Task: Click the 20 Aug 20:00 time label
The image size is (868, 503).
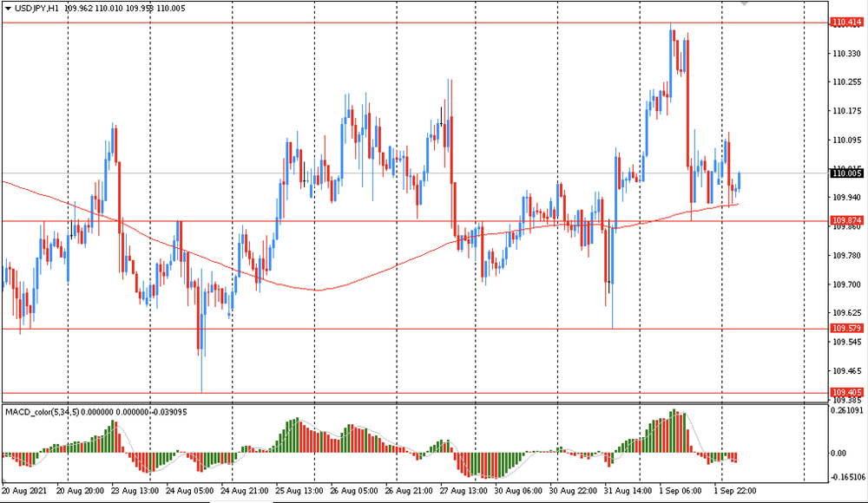Action: pyautogui.click(x=80, y=491)
